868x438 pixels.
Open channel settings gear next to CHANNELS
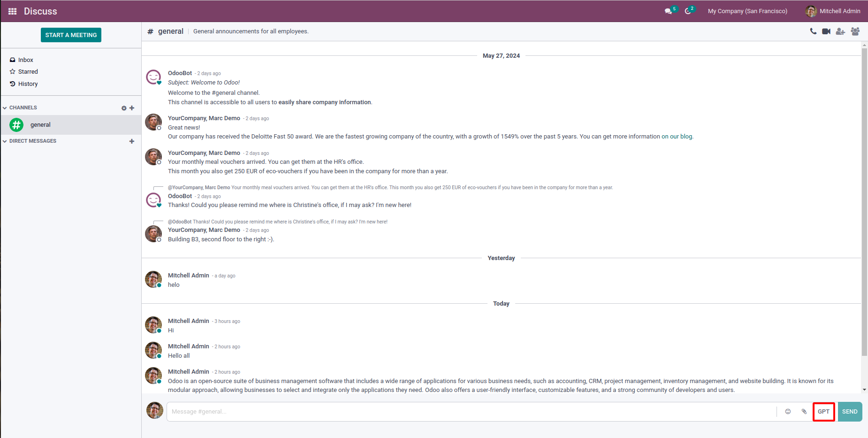click(124, 108)
